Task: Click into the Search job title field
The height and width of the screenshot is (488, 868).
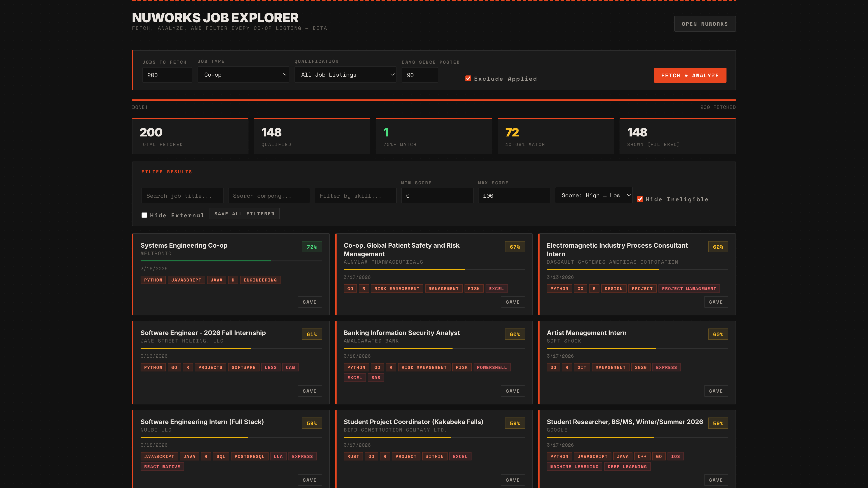Action: pos(182,195)
